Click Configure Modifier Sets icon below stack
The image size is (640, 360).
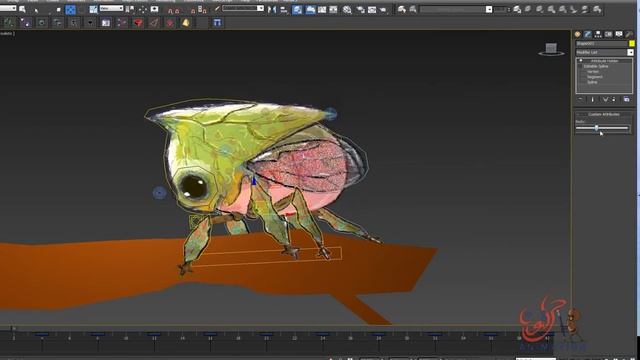tap(627, 99)
